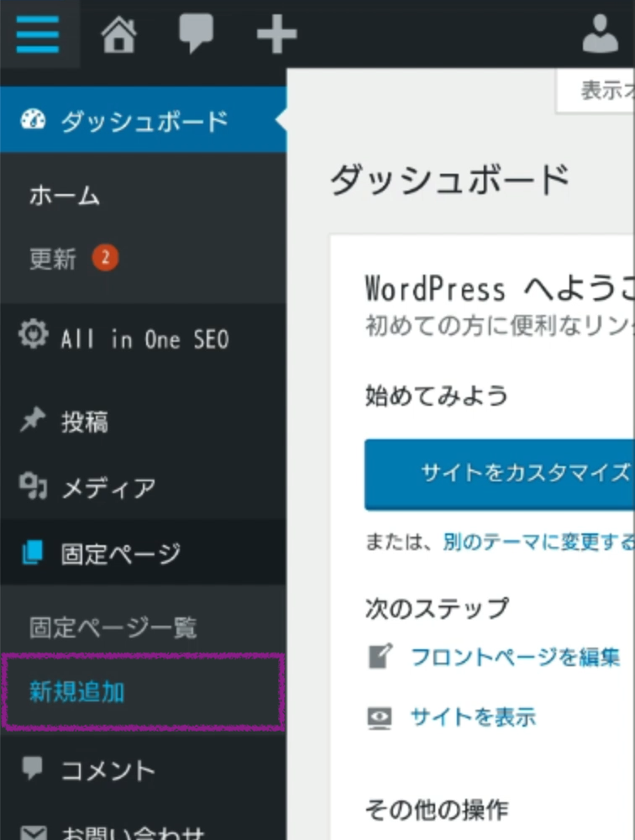Click the media icon beside メディア

(33, 487)
